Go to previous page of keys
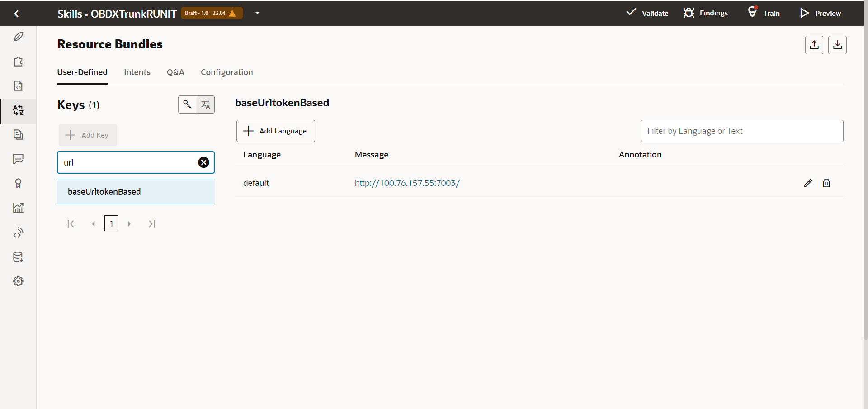This screenshot has height=409, width=868. tap(93, 224)
